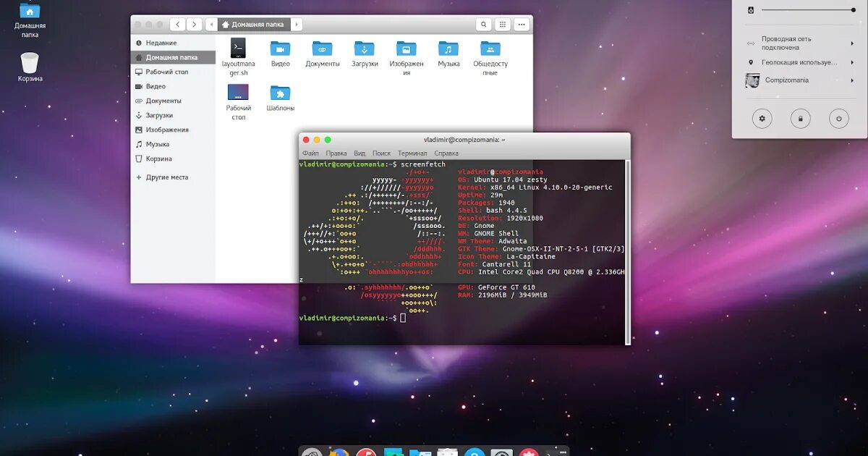Open the Справка menu in terminal
The height and width of the screenshot is (456, 868).
pos(446,153)
